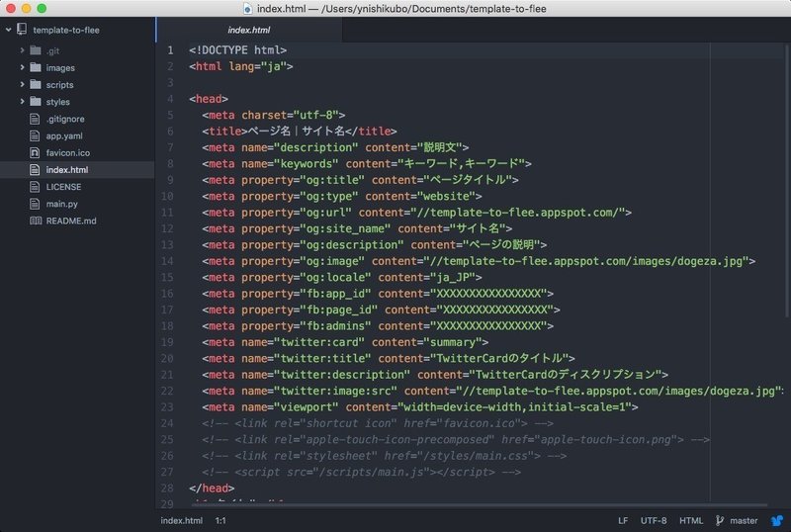The image size is (791, 532).
Task: Click the 1:1 cursor position indicator
Action: [x=220, y=520]
